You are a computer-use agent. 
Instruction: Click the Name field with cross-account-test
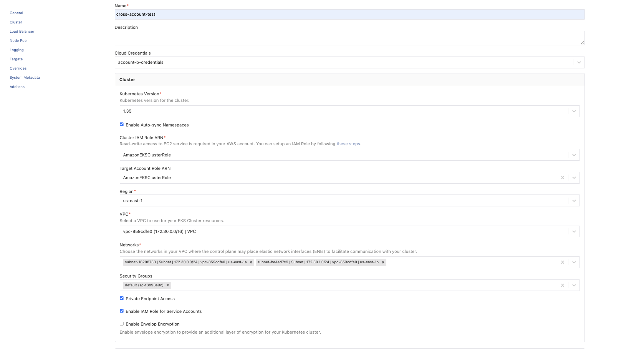click(x=349, y=14)
